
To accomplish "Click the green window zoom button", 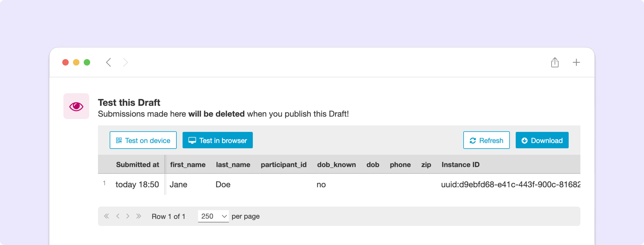I will tap(87, 62).
